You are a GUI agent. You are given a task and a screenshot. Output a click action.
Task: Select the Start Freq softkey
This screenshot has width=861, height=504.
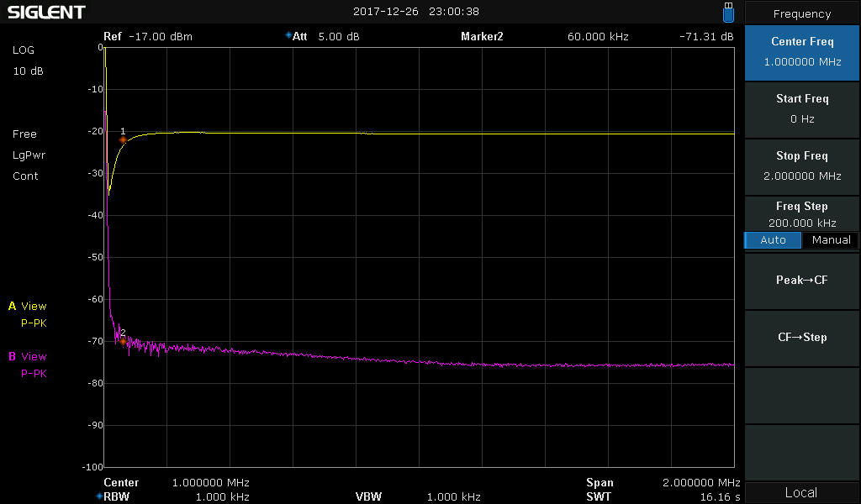pyautogui.click(x=801, y=109)
